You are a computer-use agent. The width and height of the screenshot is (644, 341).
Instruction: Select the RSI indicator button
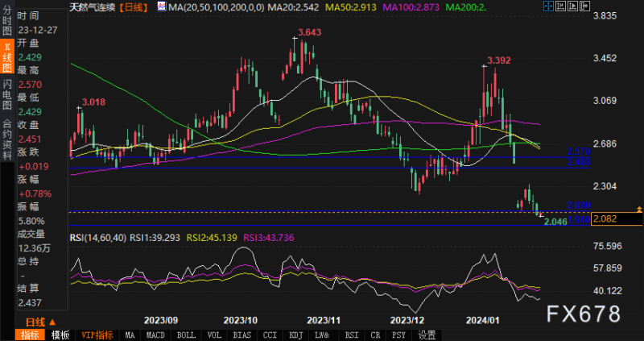pos(352,335)
